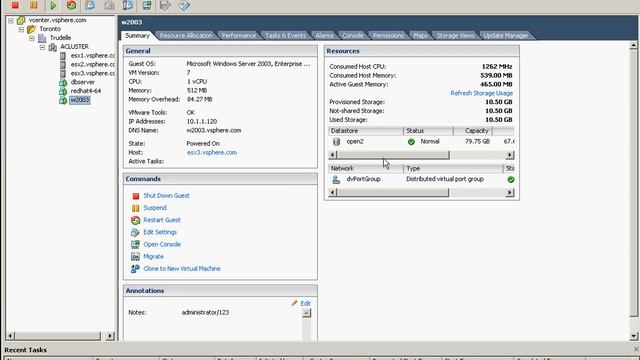Click the redhat4-64 VM icon
Image resolution: width=640 pixels, height=360 pixels.
click(x=63, y=91)
